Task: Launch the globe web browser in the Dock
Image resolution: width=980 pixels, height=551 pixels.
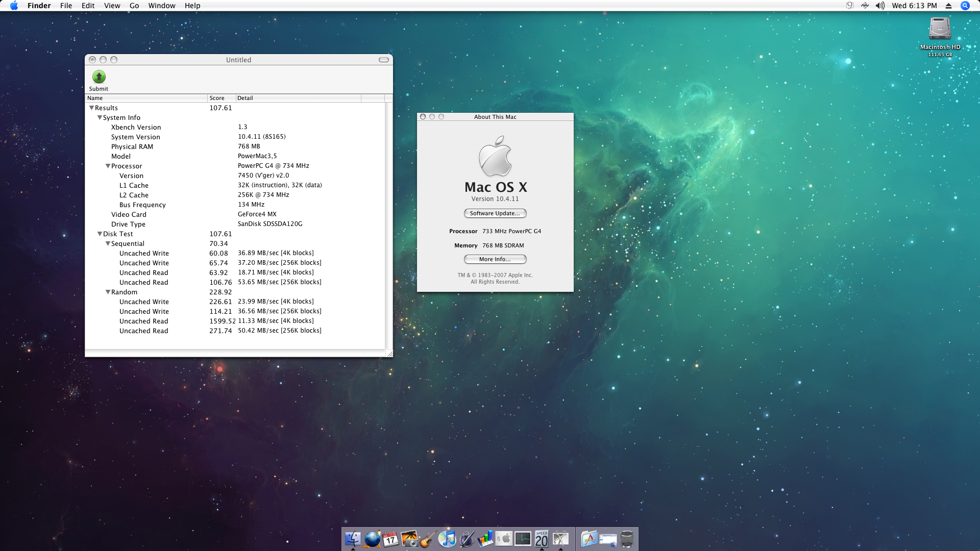Action: pos(372,539)
